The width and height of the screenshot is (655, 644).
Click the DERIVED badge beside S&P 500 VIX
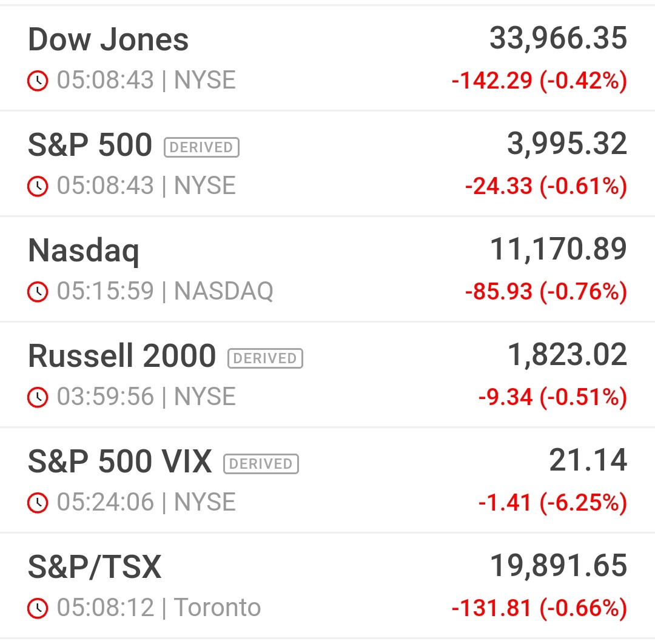[x=261, y=464]
